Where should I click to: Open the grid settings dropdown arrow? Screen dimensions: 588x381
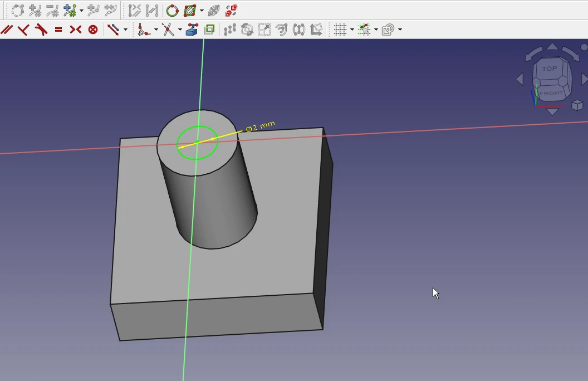click(352, 30)
